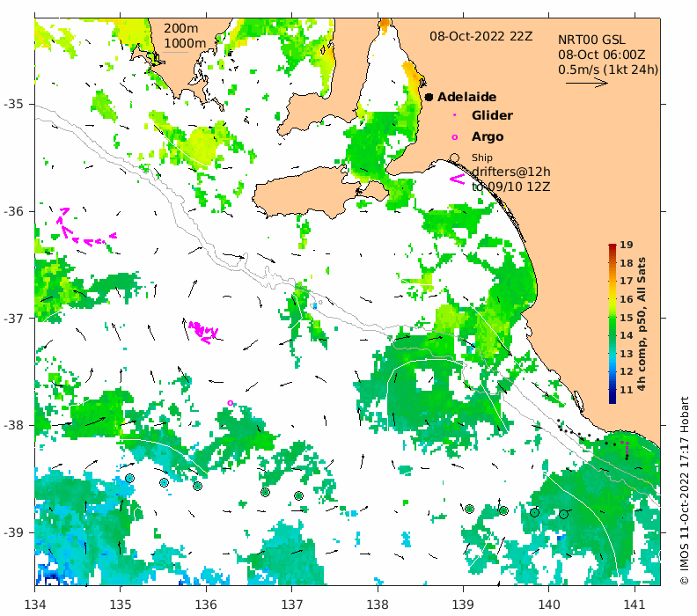Click the circled marker near 140.2E 38.8S
This screenshot has height=616, width=697.
tap(563, 514)
